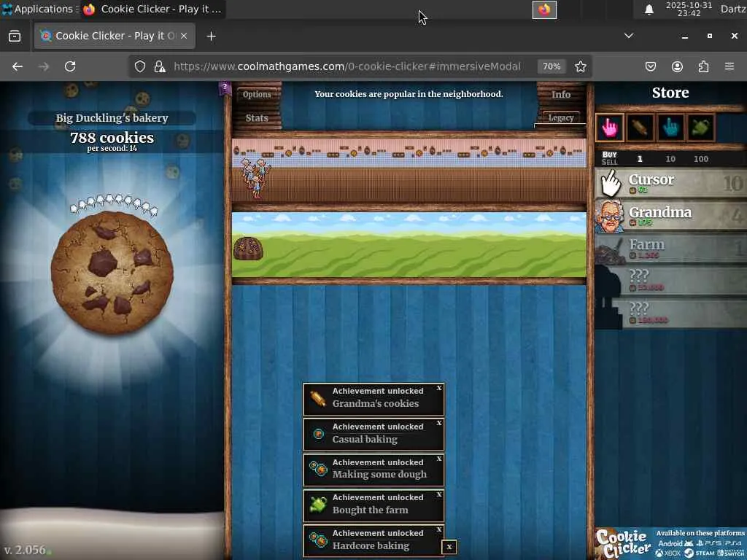The height and width of the screenshot is (560, 747).
Task: Bookmark this page with the star
Action: pyautogui.click(x=580, y=66)
